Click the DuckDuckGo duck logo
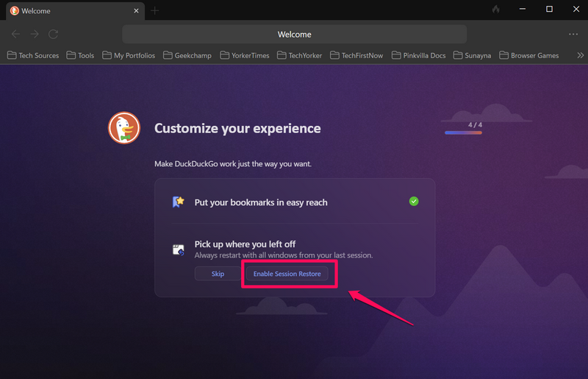The width and height of the screenshot is (588, 379). [x=124, y=129]
